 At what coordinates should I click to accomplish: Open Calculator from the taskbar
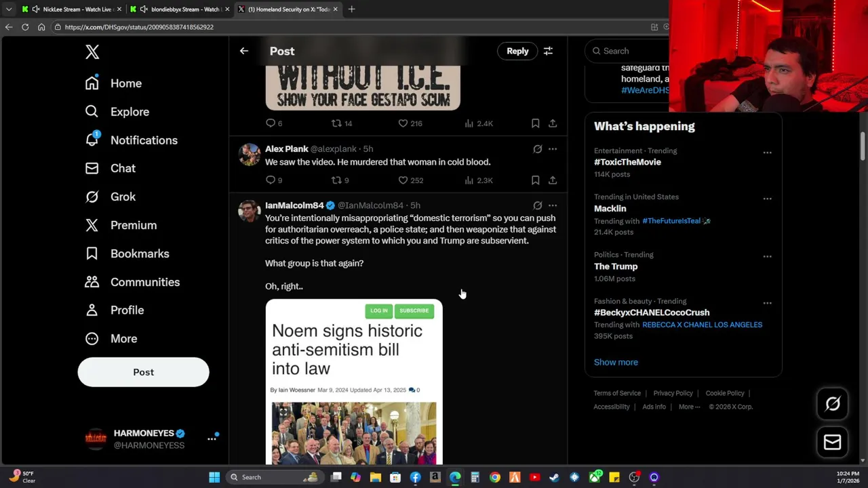click(475, 477)
